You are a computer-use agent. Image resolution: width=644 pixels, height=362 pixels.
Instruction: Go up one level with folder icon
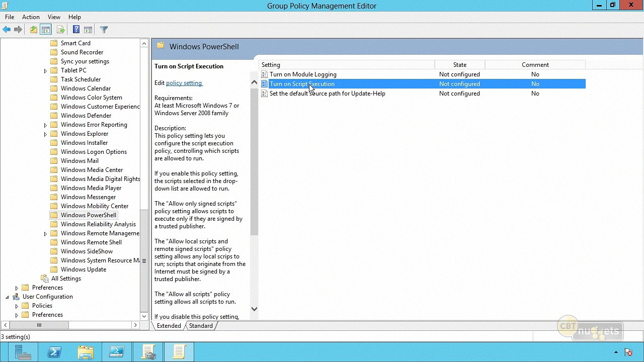[x=33, y=30]
